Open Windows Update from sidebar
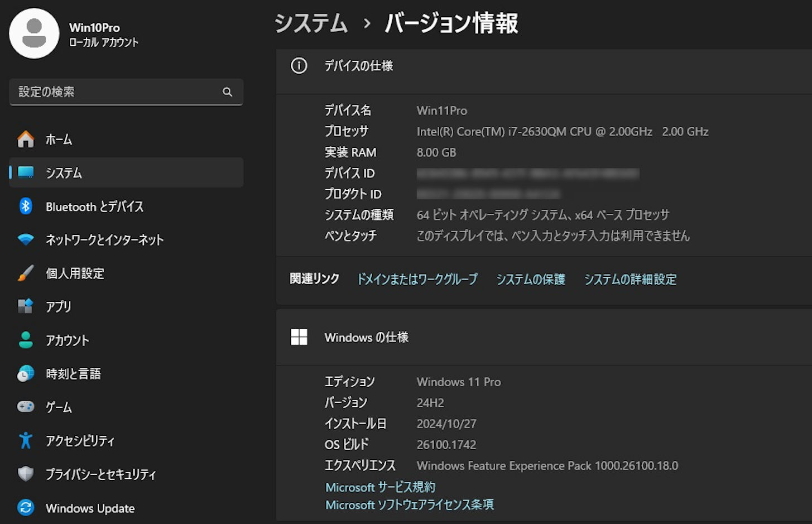812x524 pixels. [x=90, y=508]
